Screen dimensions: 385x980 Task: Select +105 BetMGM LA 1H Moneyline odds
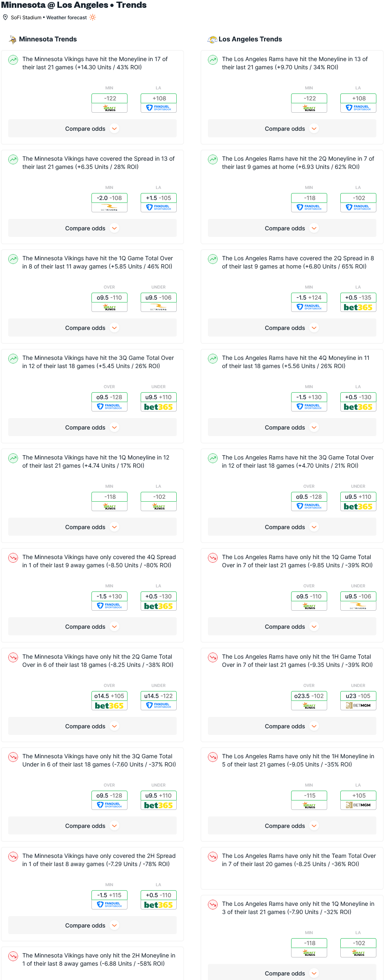coord(358,800)
